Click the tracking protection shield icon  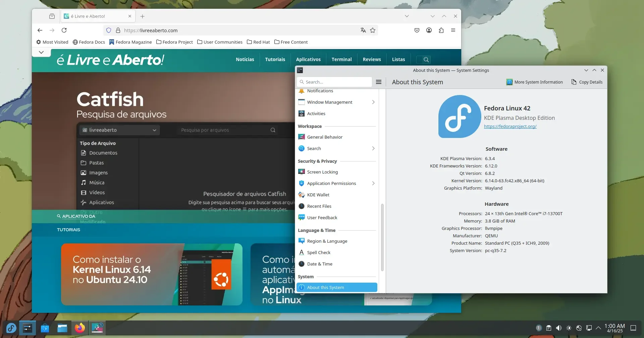point(109,30)
